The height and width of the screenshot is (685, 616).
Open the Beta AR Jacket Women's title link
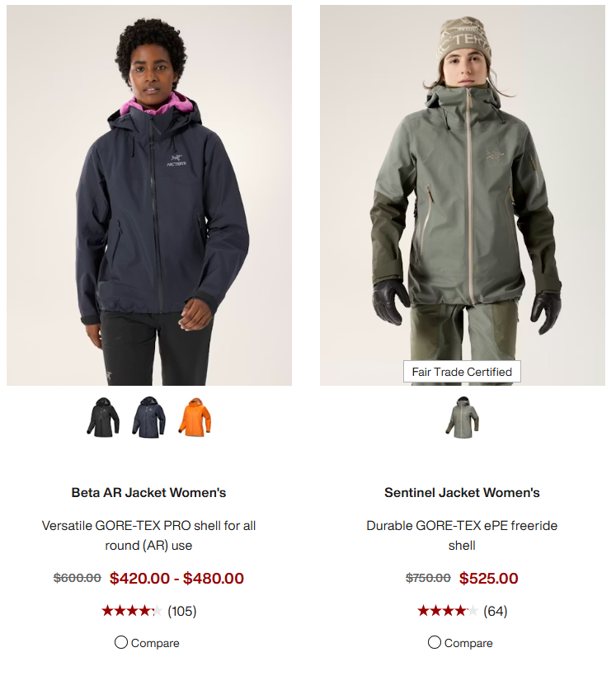[148, 493]
